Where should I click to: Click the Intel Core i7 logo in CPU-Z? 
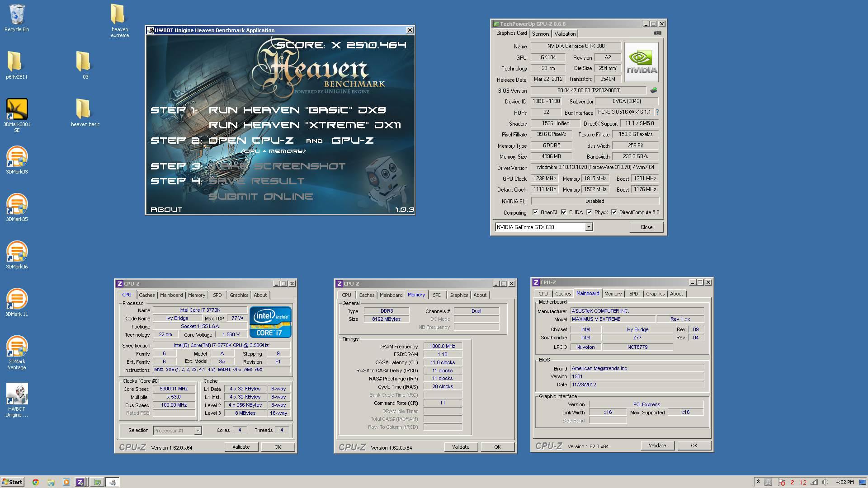(271, 322)
